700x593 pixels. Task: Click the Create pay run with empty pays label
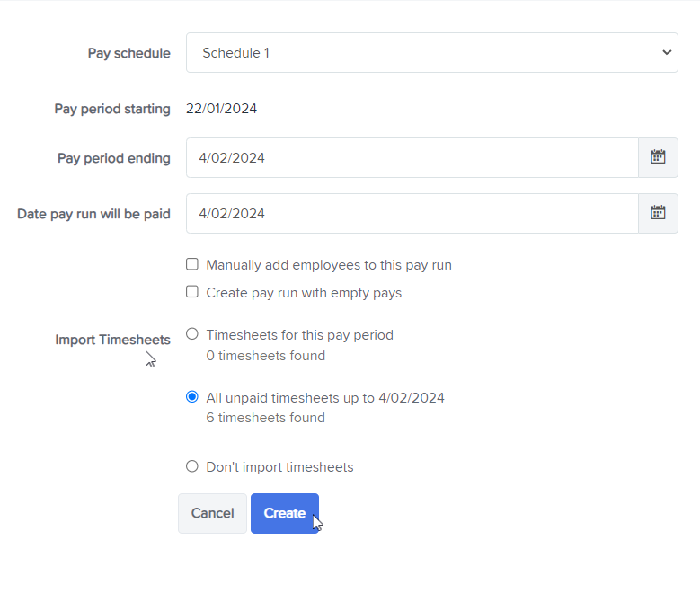click(304, 293)
